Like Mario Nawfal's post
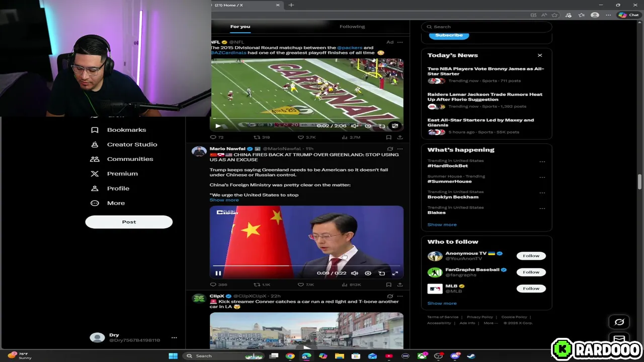This screenshot has height=362, width=644. (x=306, y=285)
